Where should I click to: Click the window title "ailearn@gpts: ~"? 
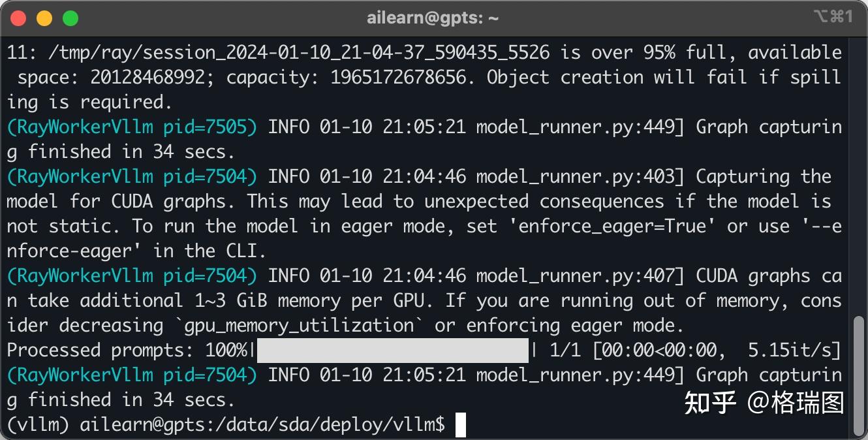[433, 18]
